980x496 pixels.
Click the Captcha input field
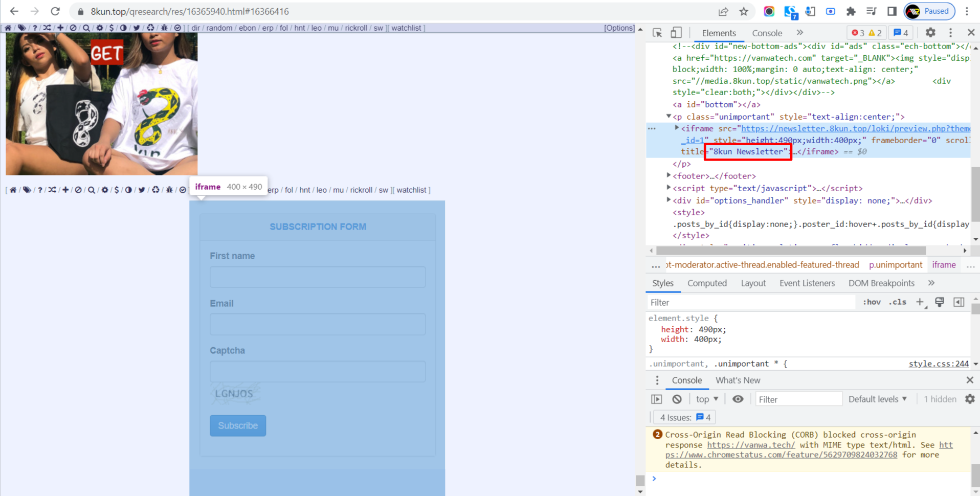318,371
